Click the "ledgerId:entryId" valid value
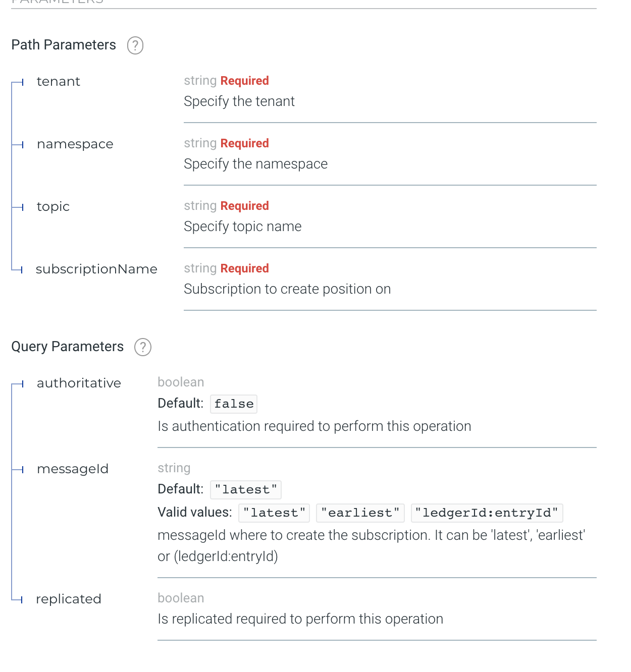 pos(487,513)
